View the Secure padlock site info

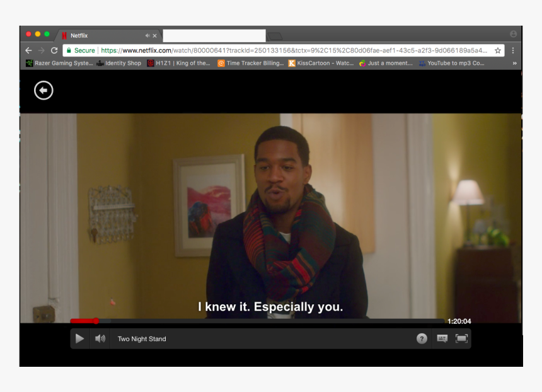pyautogui.click(x=81, y=50)
